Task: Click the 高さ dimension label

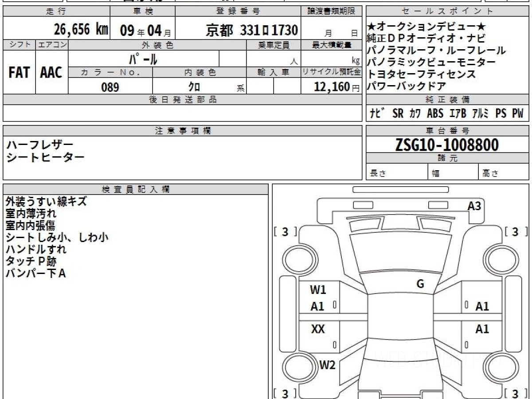Action: pyautogui.click(x=491, y=174)
